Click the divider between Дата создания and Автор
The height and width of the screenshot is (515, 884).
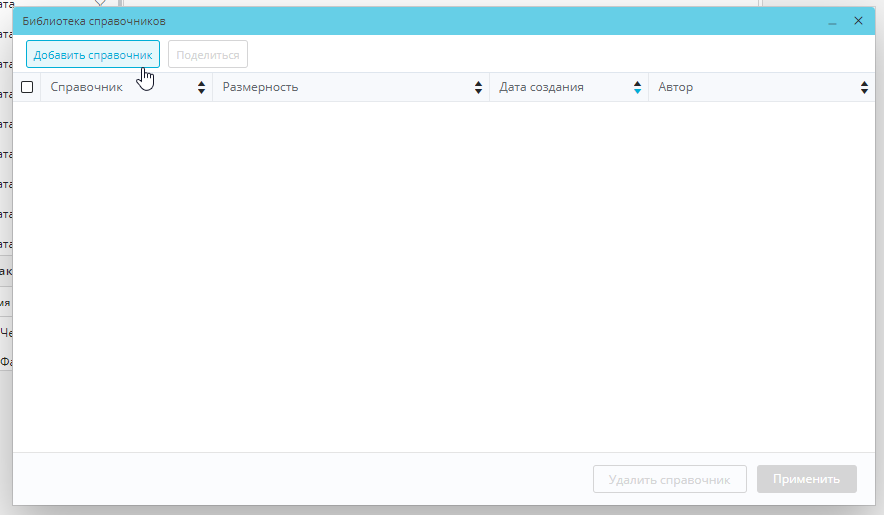(649, 88)
